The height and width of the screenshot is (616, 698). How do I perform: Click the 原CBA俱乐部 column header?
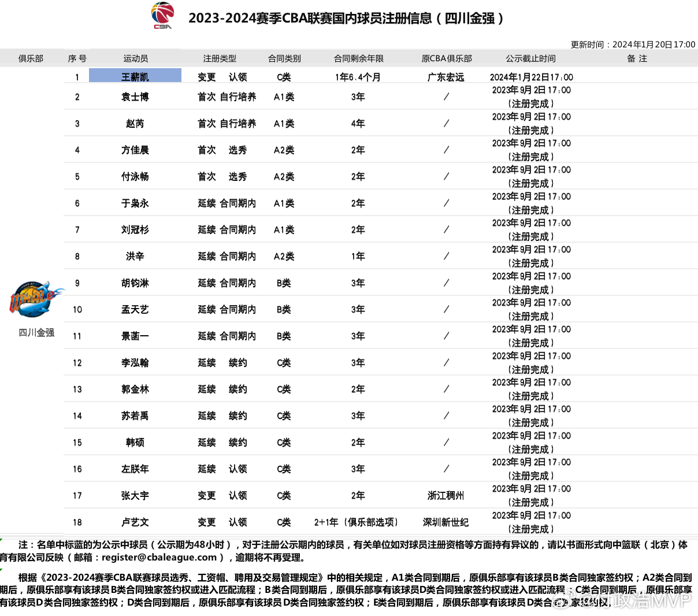tap(447, 58)
